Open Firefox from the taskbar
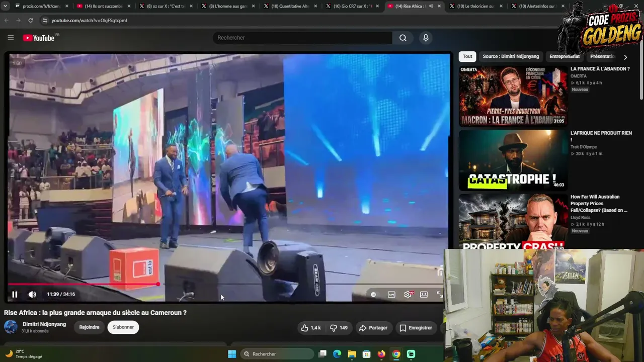 click(381, 354)
